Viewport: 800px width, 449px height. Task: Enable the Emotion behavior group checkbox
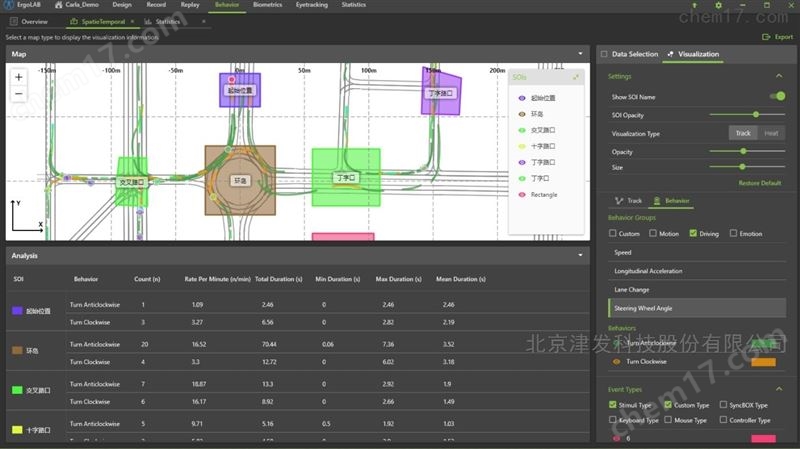pos(733,233)
